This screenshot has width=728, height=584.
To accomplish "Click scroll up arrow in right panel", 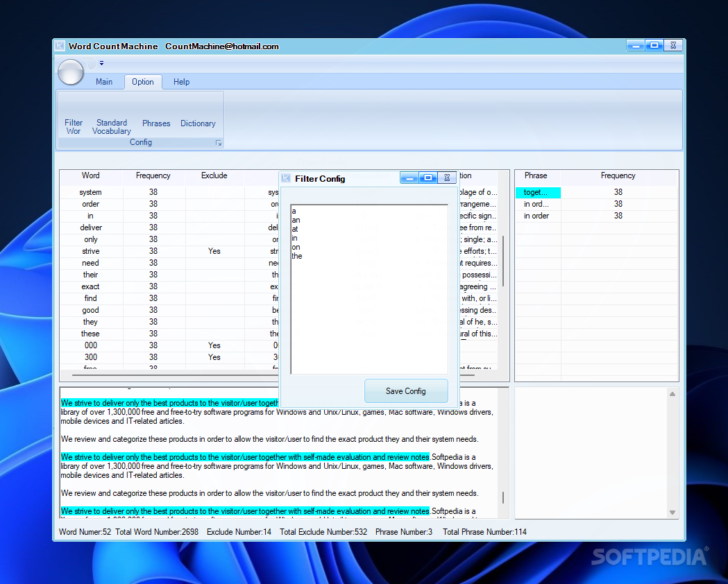I will click(x=672, y=394).
